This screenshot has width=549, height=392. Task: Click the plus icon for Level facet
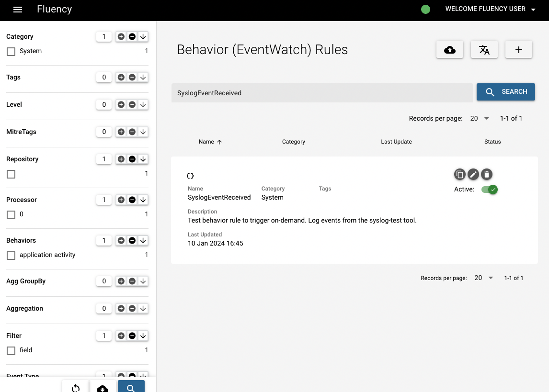(121, 104)
